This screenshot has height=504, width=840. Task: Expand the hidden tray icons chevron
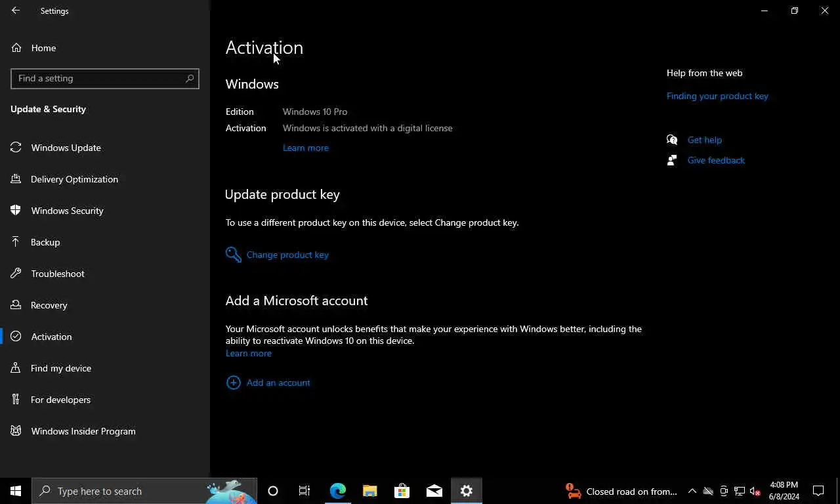[x=692, y=491]
